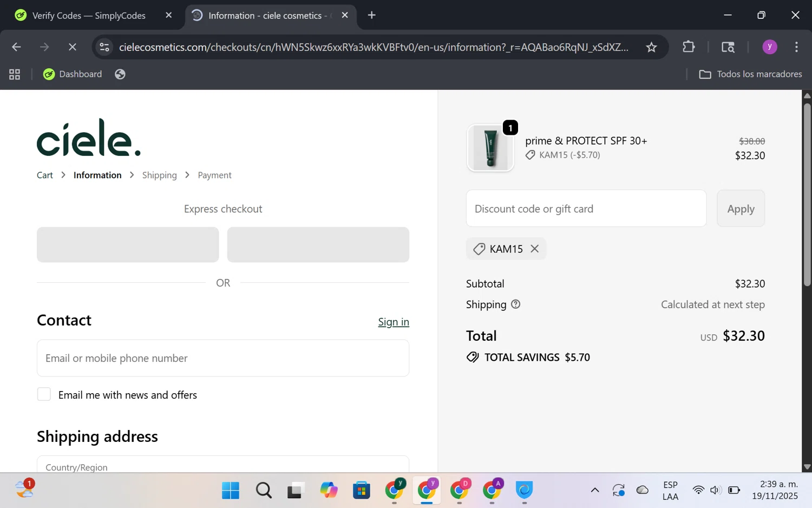Open Windows taskbar search
Viewport: 812px width, 508px height.
click(264, 491)
